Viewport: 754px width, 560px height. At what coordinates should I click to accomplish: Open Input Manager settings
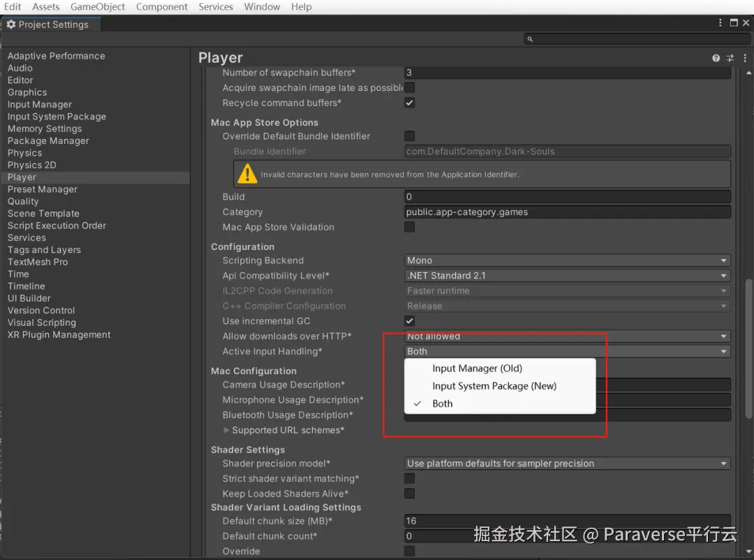[39, 105]
